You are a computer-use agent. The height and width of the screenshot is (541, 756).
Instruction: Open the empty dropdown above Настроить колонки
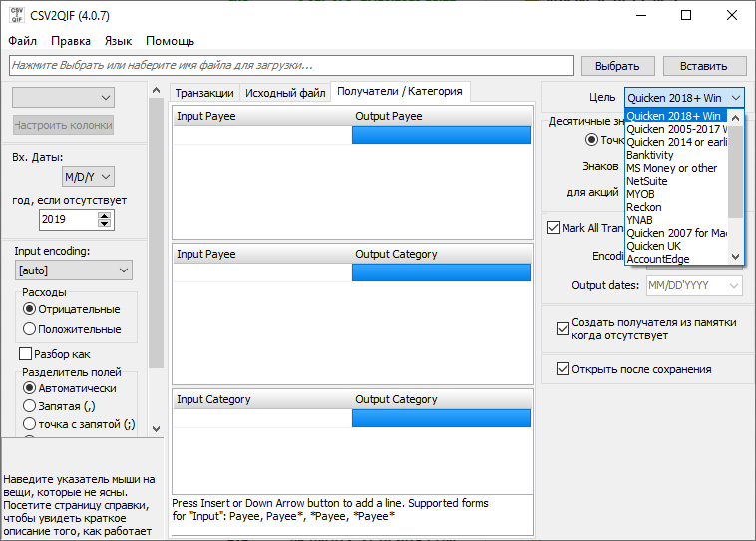63,98
